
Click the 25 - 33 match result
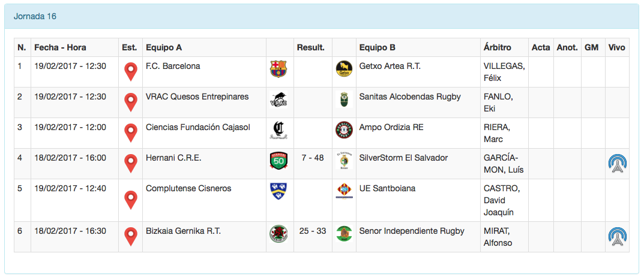click(x=313, y=231)
